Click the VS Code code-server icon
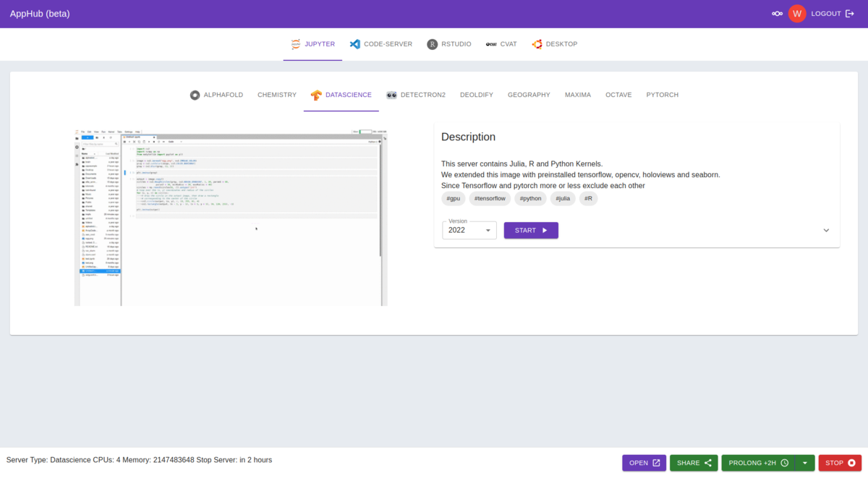Image resolution: width=868 pixels, height=481 pixels. [x=354, y=44]
